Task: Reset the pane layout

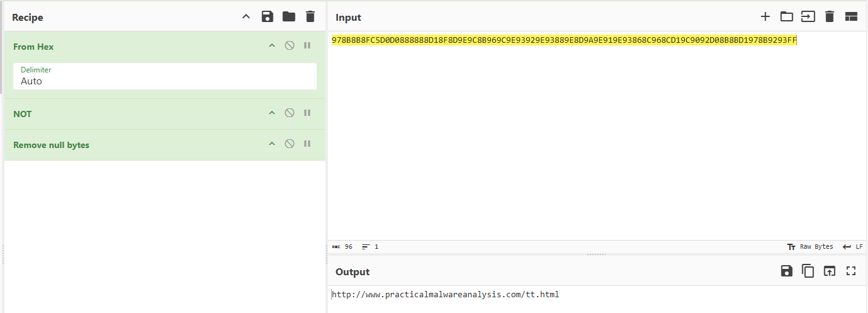Action: pos(851,17)
